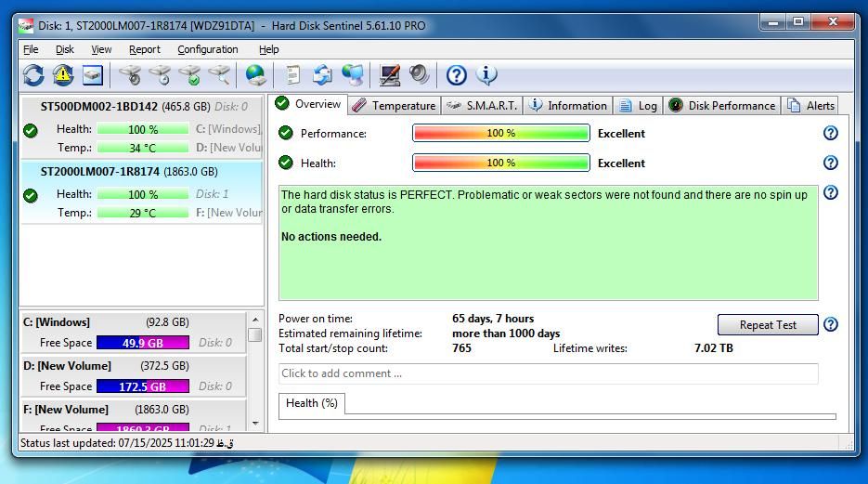
Task: Click the help icon beside Performance bar
Action: pyautogui.click(x=830, y=133)
